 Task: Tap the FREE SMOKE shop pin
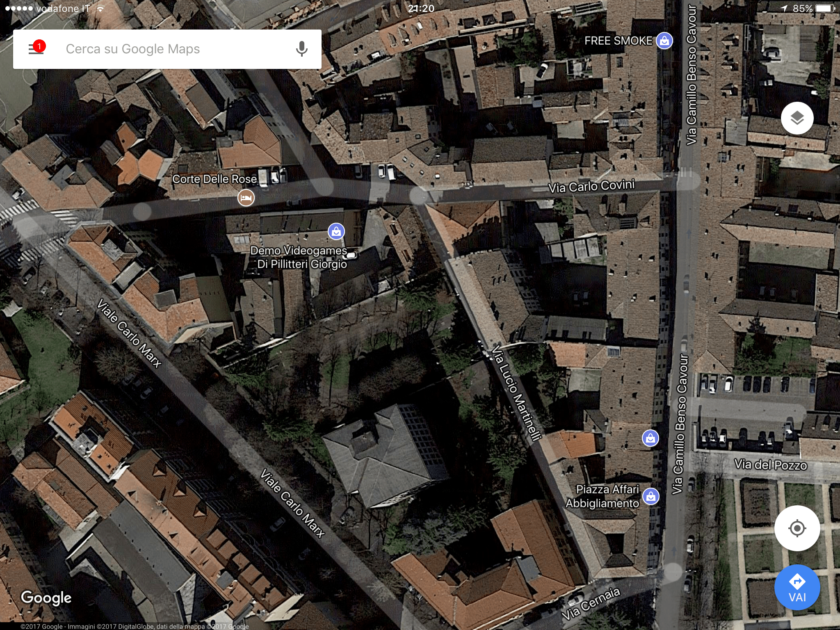tap(664, 41)
